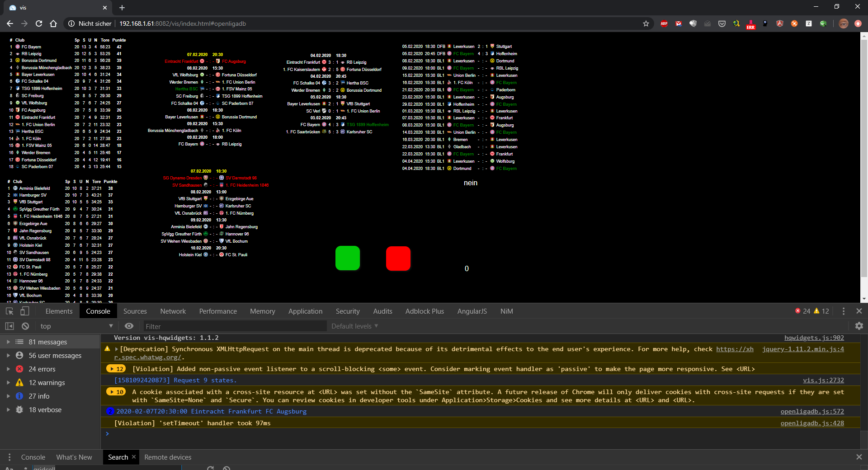Bookmark this page with the star icon
868x470 pixels.
(x=646, y=23)
